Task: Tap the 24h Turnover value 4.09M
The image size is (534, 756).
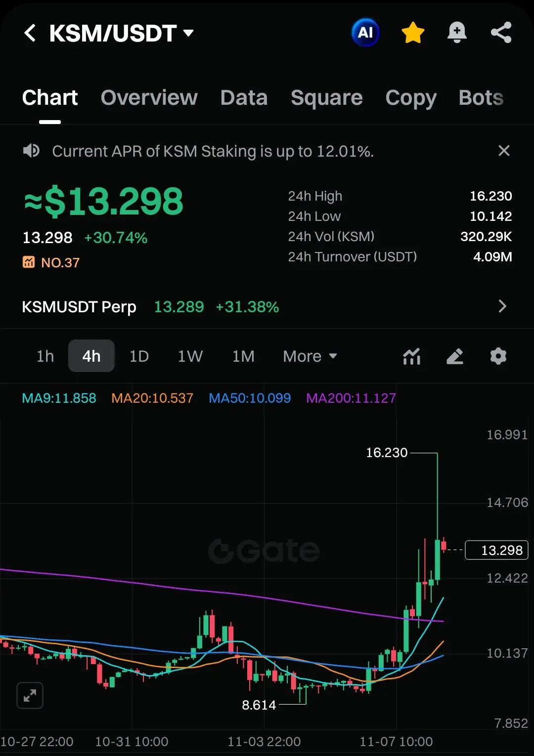Action: [x=492, y=257]
